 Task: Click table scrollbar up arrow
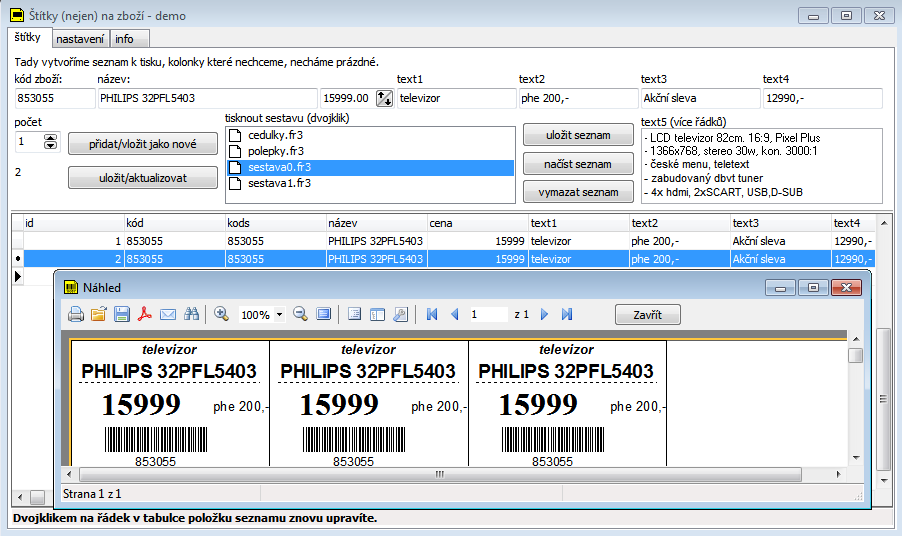(884, 223)
